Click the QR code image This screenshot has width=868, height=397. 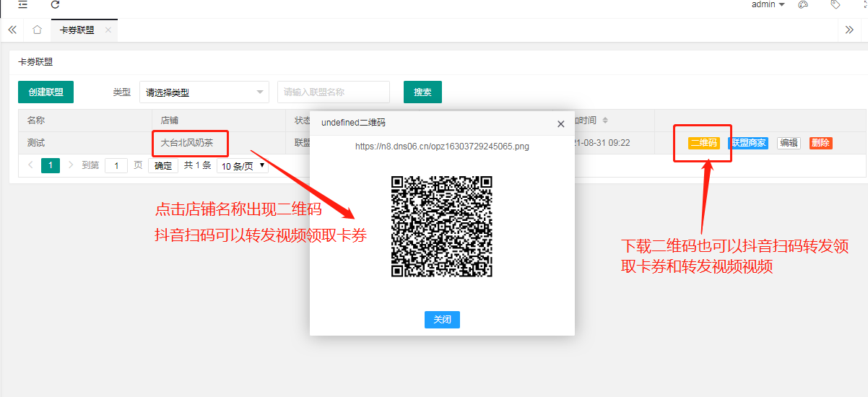[442, 226]
